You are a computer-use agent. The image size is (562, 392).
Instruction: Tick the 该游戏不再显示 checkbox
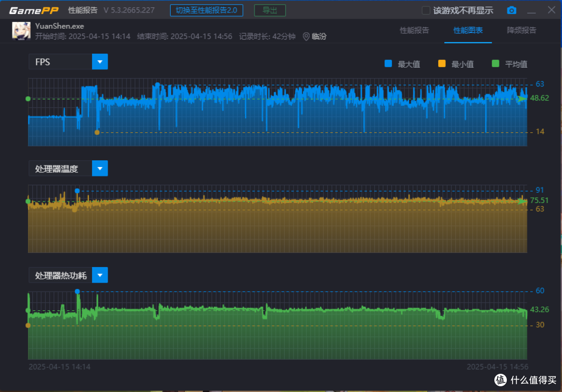(426, 10)
